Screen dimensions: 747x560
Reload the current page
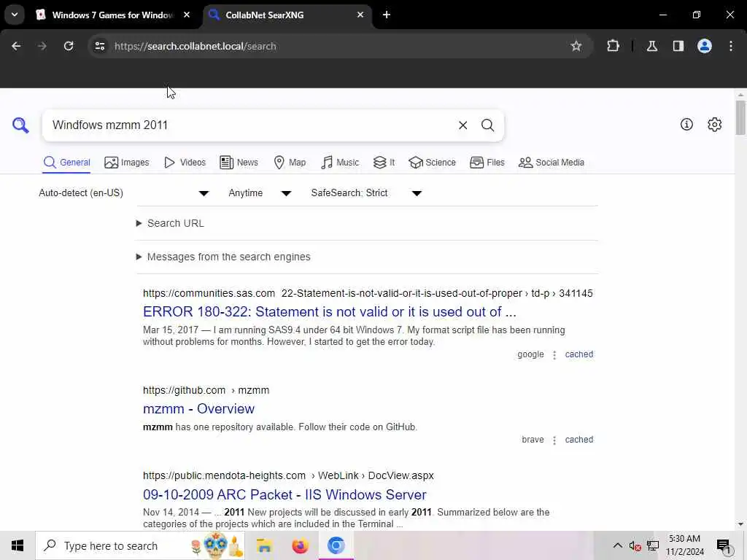69,46
